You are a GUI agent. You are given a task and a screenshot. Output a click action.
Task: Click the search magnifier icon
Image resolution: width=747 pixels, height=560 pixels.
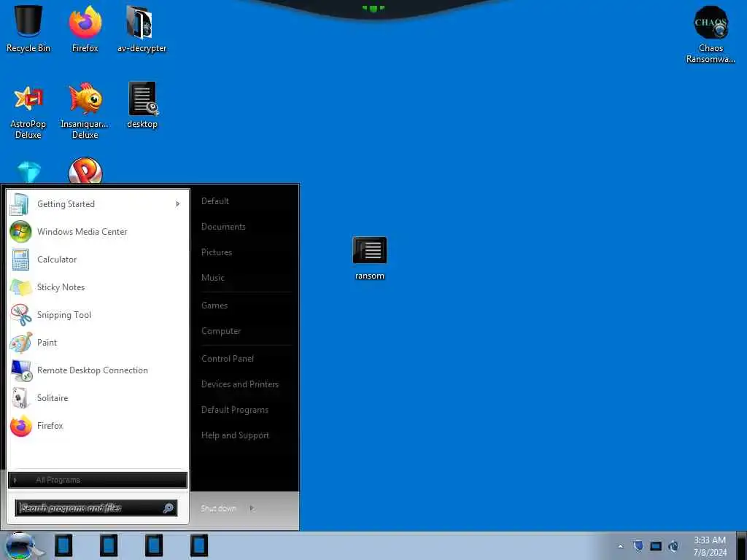[169, 508]
